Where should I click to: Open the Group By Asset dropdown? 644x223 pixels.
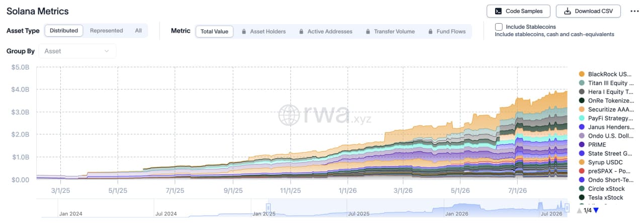[77, 51]
